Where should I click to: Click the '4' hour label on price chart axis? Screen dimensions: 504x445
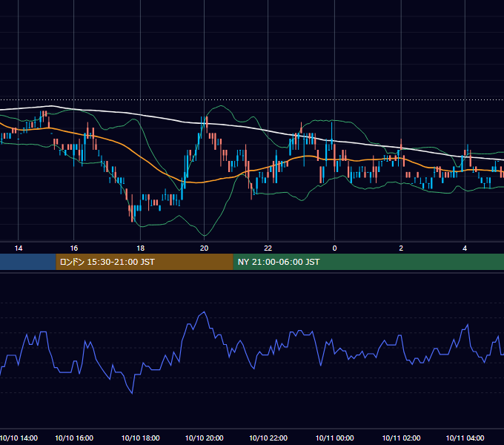tap(465, 248)
